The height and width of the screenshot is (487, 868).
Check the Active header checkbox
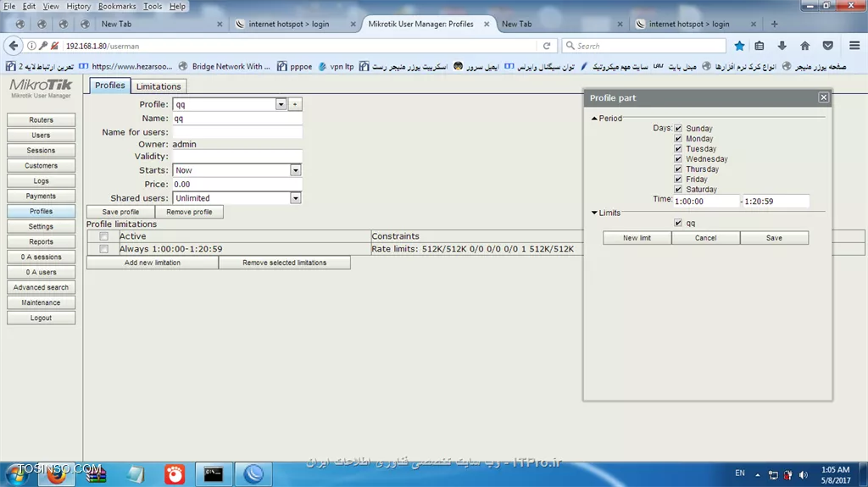point(103,236)
